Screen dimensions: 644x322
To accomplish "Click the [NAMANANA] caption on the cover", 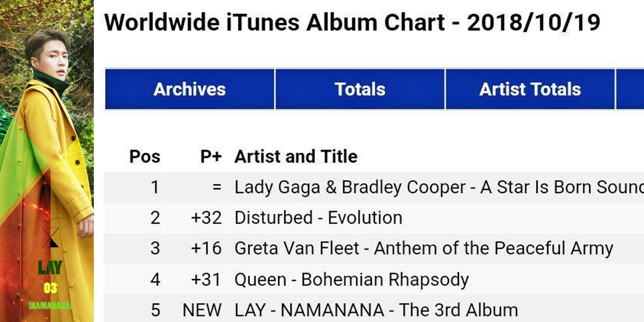I will pyautogui.click(x=51, y=306).
